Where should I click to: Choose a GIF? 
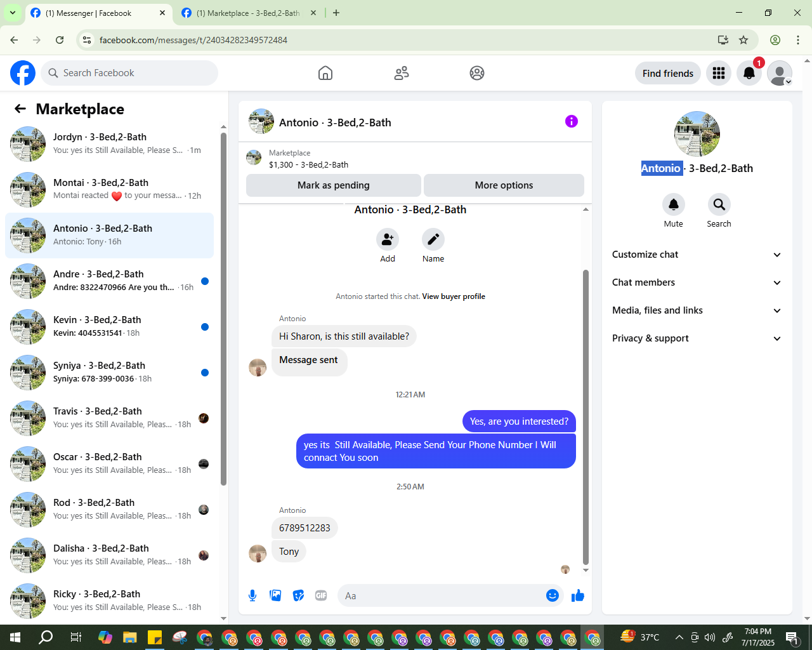click(x=321, y=595)
